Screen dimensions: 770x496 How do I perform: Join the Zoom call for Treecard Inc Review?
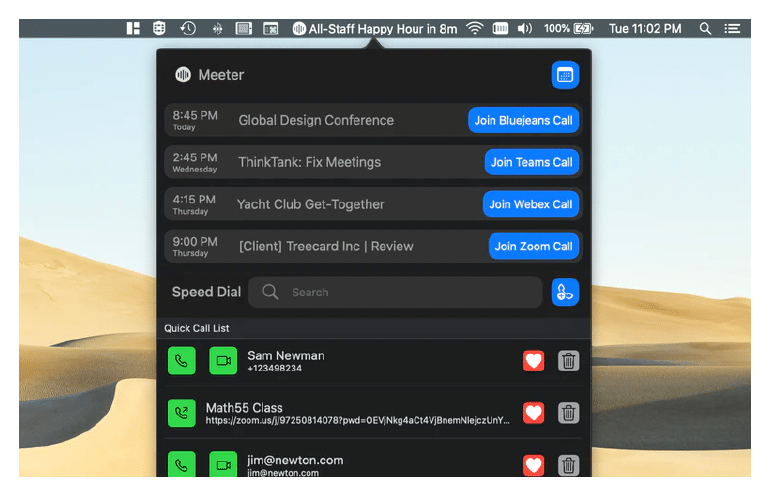pos(534,246)
